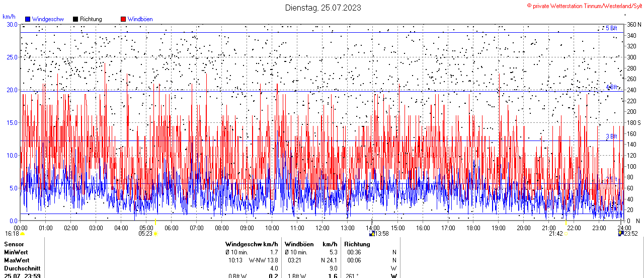Click the 15:00 time axis label
Screen dimensions: 644x278
click(398, 228)
